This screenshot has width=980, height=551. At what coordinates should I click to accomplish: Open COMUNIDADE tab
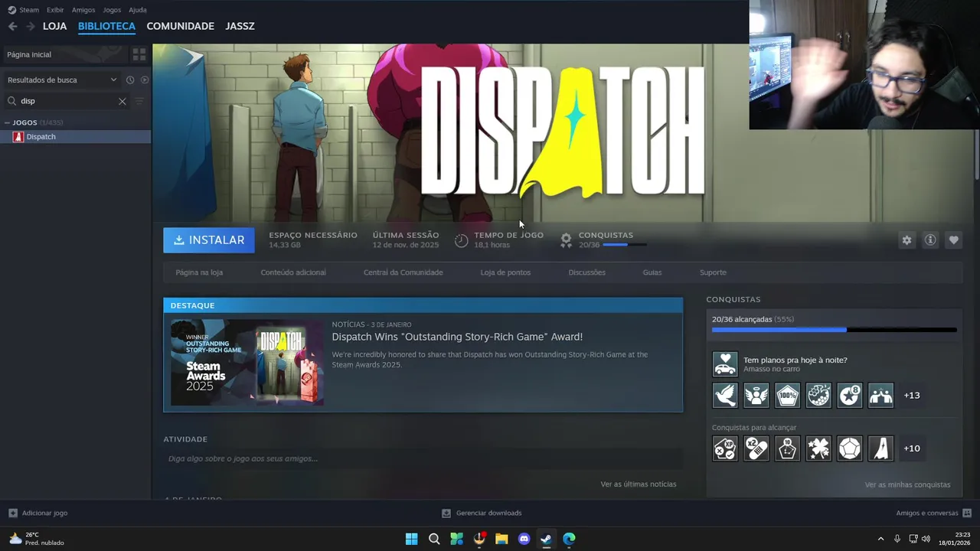pyautogui.click(x=180, y=26)
